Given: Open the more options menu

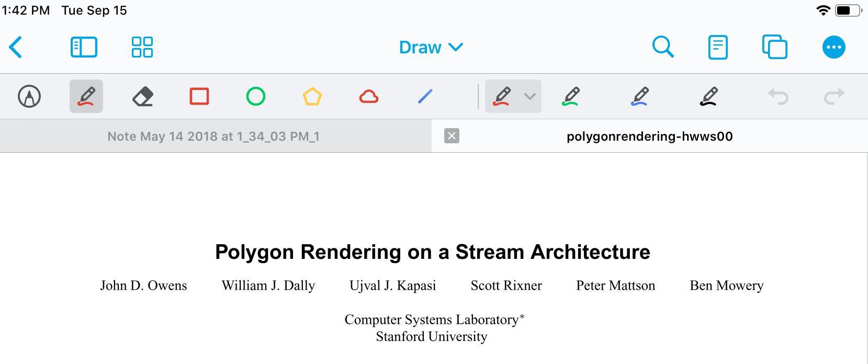Looking at the screenshot, I should [833, 47].
